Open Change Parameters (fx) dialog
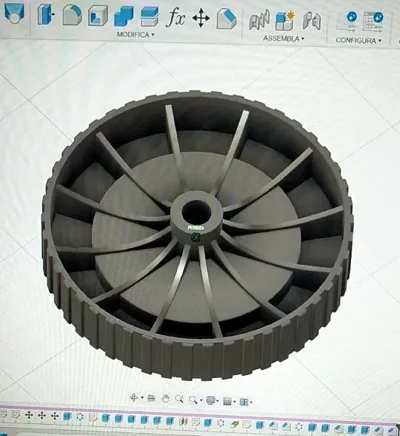Viewport: 400px width, 436px height. 175,17
